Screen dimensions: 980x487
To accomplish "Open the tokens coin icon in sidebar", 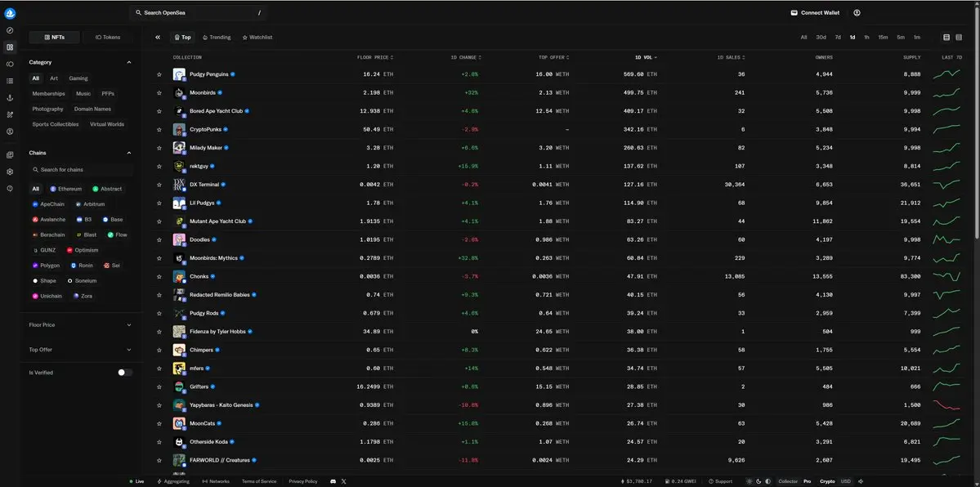I will click(10, 64).
